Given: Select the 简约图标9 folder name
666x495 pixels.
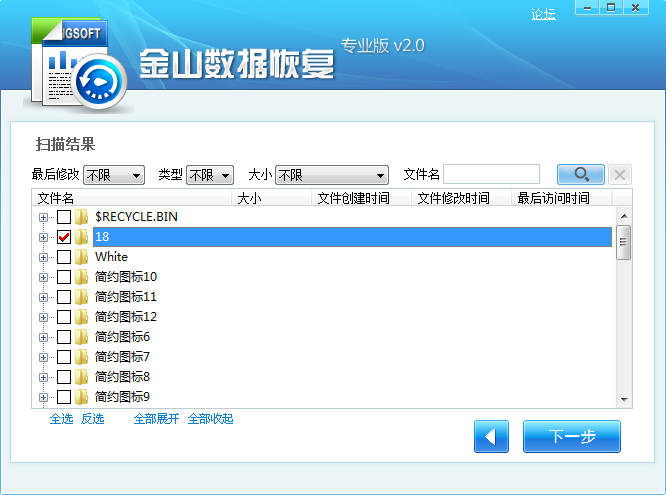Looking at the screenshot, I should tap(122, 396).
